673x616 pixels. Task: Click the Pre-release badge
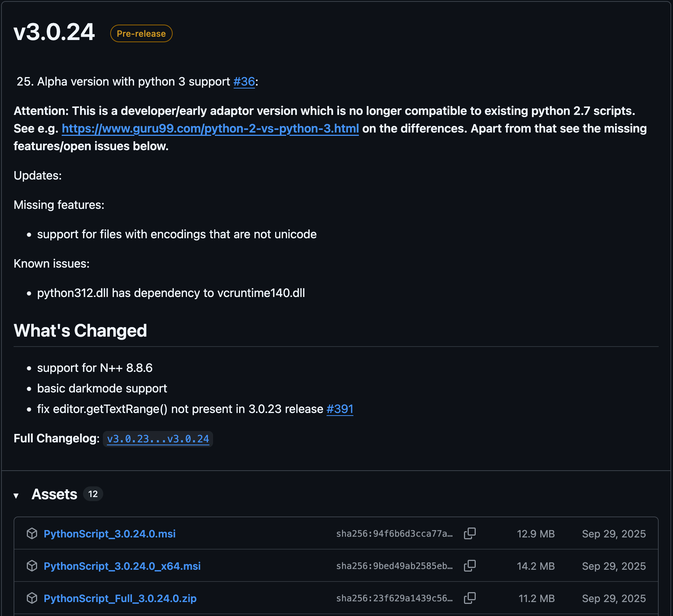coord(141,33)
